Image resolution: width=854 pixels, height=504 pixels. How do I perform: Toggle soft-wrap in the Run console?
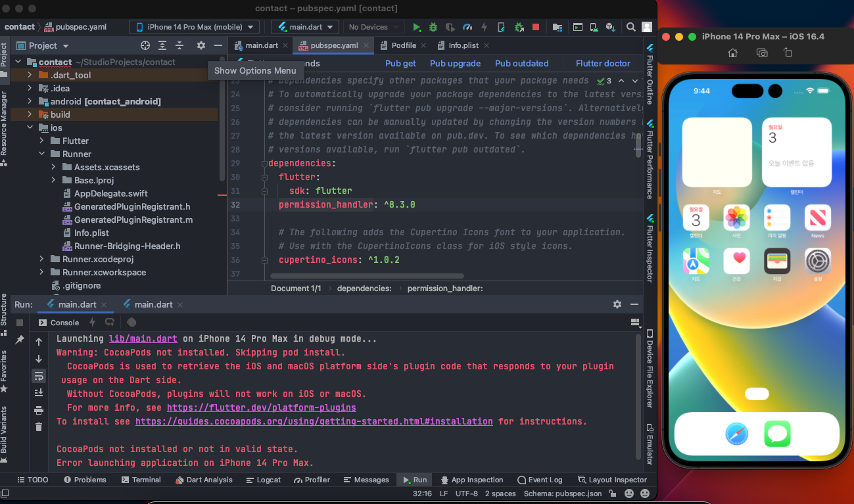click(x=39, y=376)
